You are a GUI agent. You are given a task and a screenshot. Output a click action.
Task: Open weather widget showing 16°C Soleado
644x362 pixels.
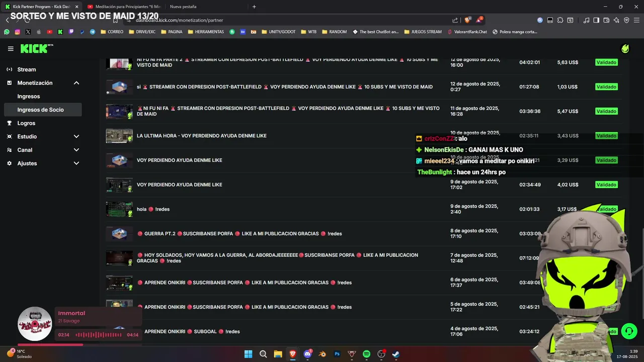click(19, 354)
